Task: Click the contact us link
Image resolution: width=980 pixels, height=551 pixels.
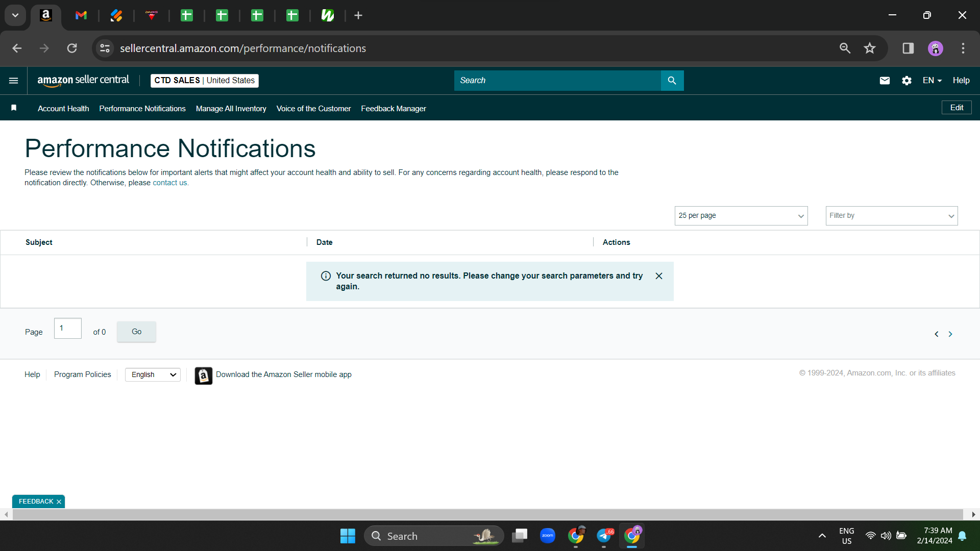Action: click(170, 183)
